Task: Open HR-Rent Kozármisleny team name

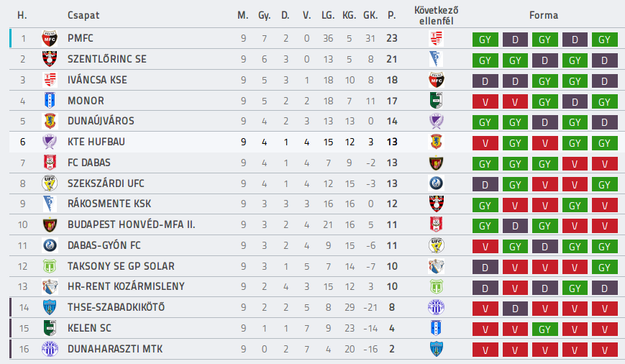Action: coord(126,286)
